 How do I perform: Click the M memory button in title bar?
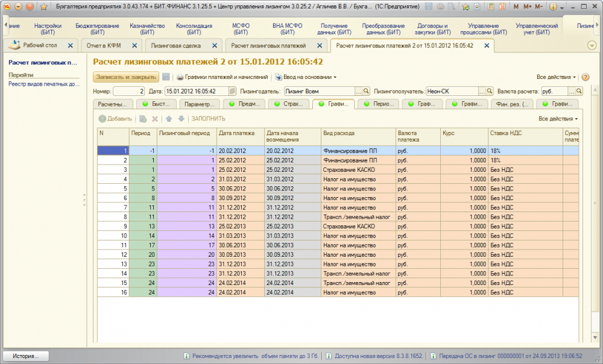(516, 7)
